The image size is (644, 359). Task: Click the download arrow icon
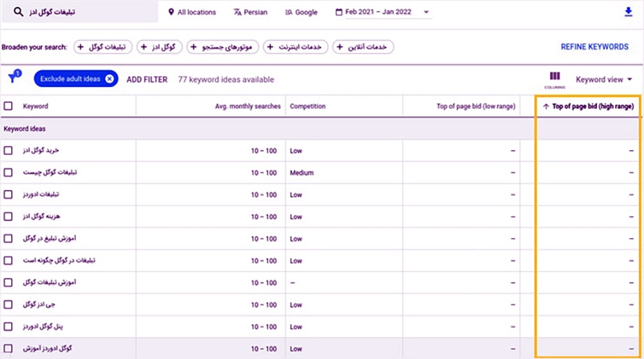[628, 12]
